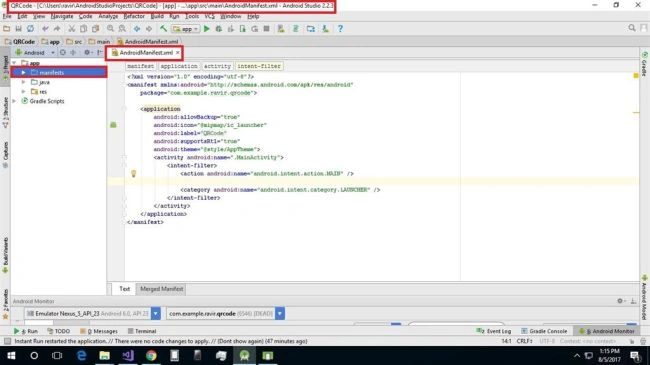Switch to Merged Manifest tab

[x=161, y=289]
